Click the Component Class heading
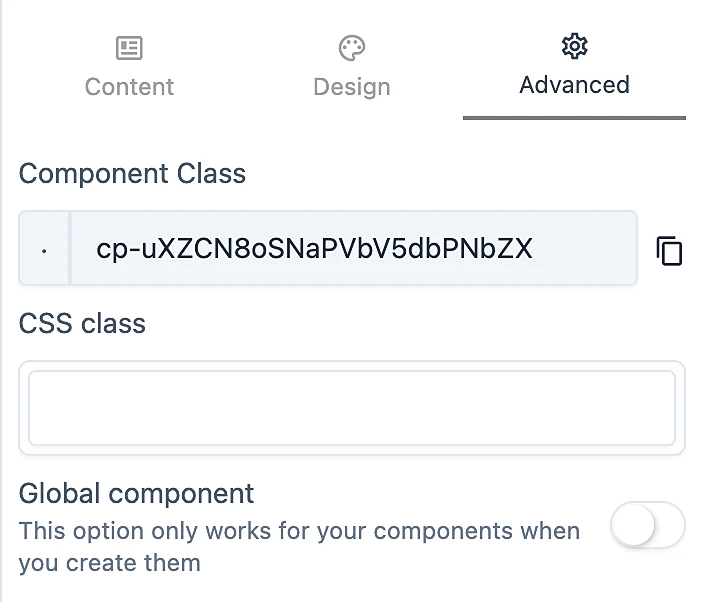This screenshot has width=702, height=602. coord(132,173)
